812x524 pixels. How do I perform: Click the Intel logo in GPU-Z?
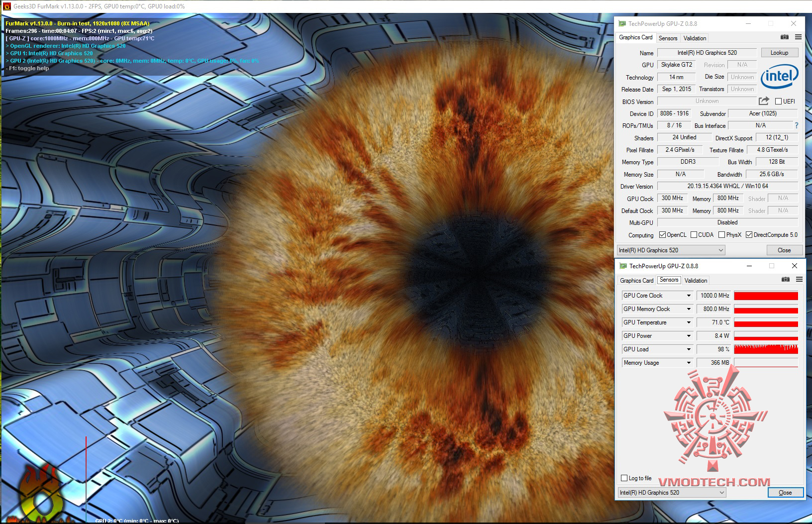[x=779, y=77]
